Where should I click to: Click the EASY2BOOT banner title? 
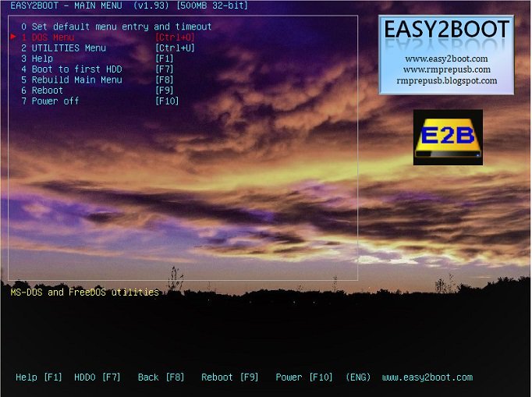pos(446,29)
